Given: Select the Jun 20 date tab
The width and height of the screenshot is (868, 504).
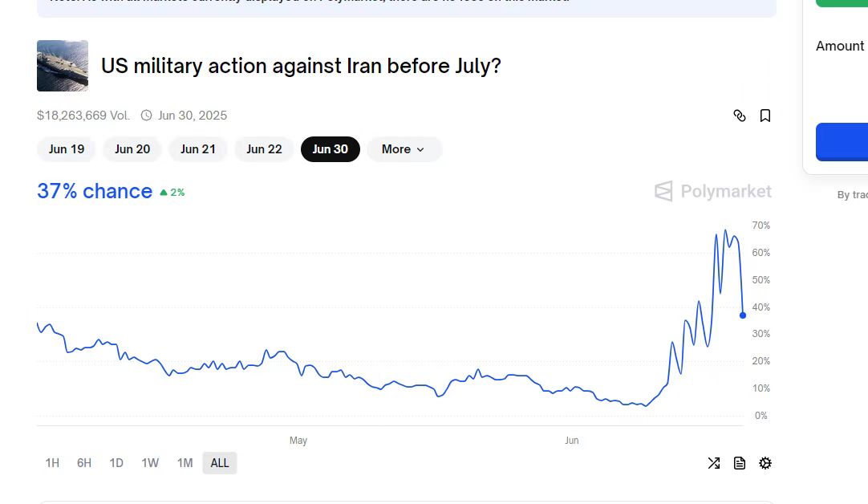Looking at the screenshot, I should (x=132, y=149).
